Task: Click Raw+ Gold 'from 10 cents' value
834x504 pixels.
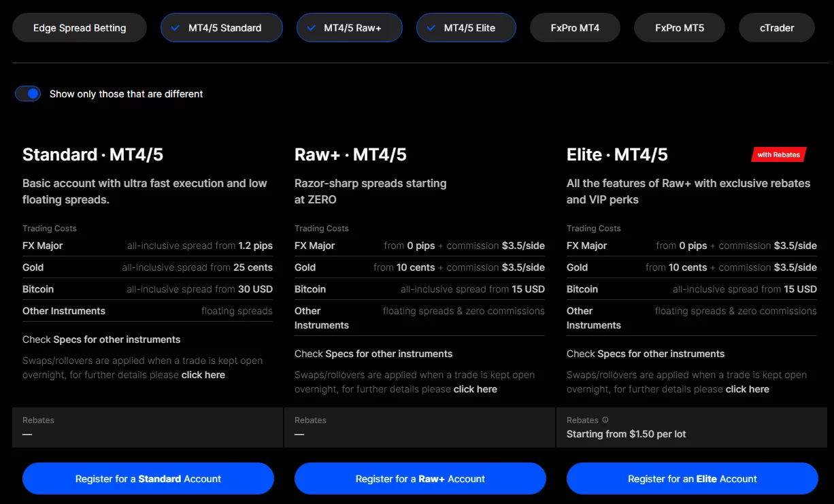Action: [404, 267]
